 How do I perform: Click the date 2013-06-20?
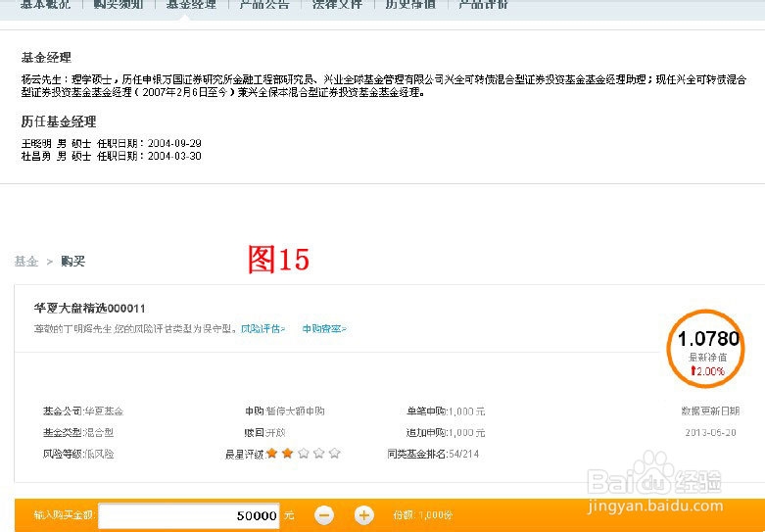coord(710,432)
